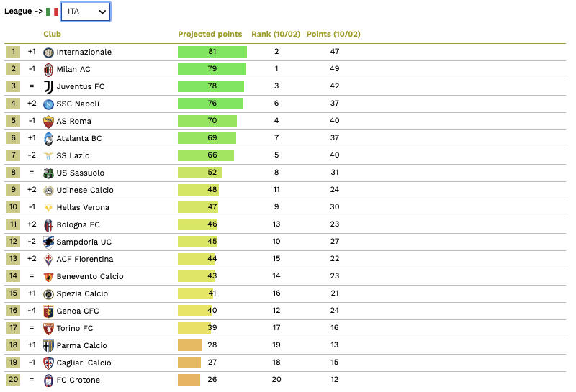
Task: Click the Torino FC crest icon
Action: pos(48,328)
